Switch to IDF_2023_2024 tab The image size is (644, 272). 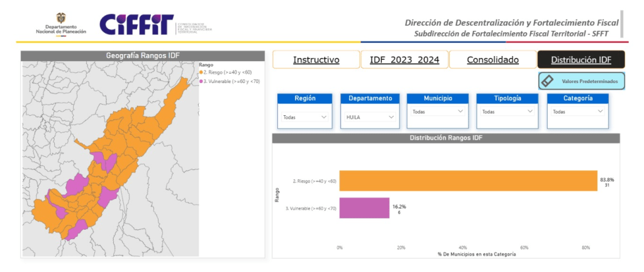click(x=404, y=60)
